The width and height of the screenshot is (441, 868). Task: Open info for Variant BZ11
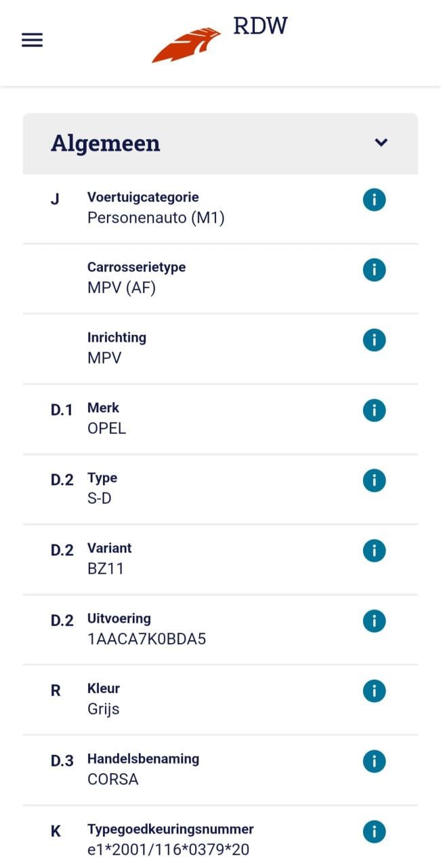click(374, 551)
